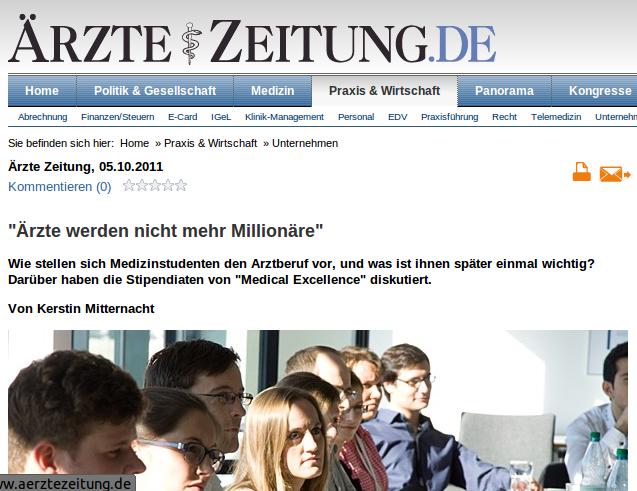Rate article with the third star
Screen dimensions: 637x491
(x=155, y=186)
